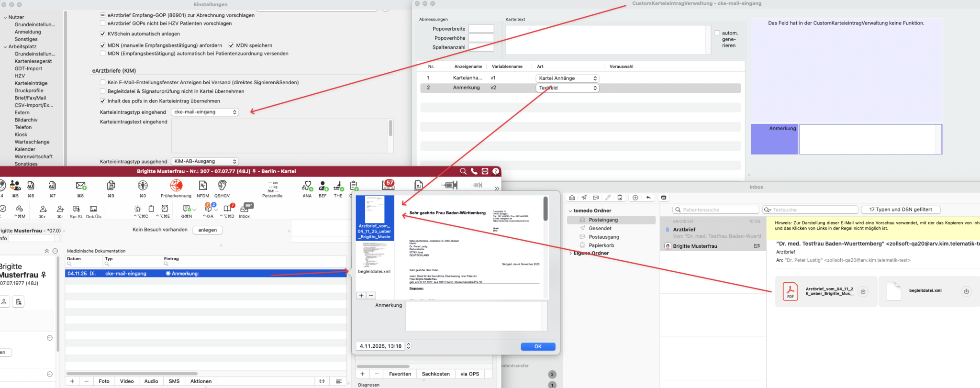Screen dimensions: 980x388
Task: Toggle 'KVSchein automatisch anlegen' checkbox
Action: pos(103,34)
